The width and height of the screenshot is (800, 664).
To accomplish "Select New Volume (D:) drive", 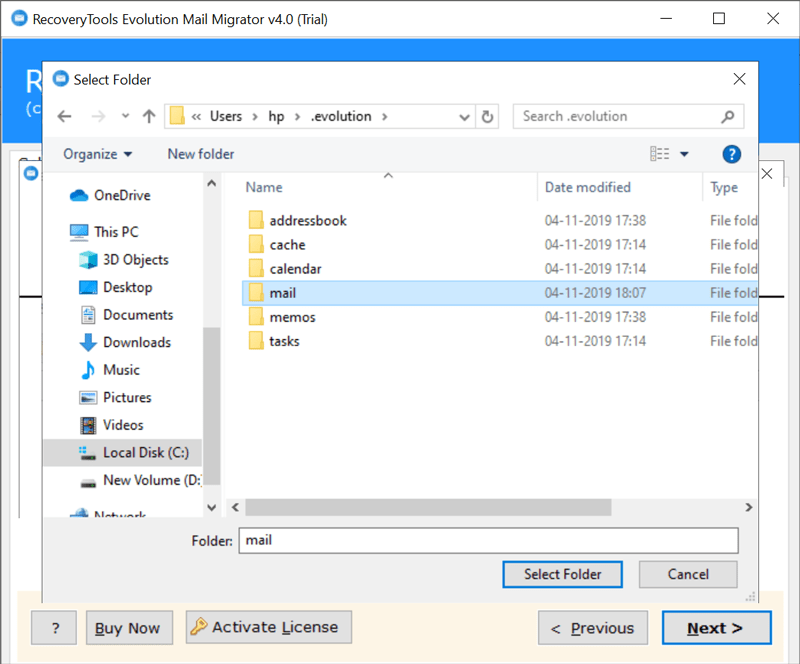I will tap(141, 480).
